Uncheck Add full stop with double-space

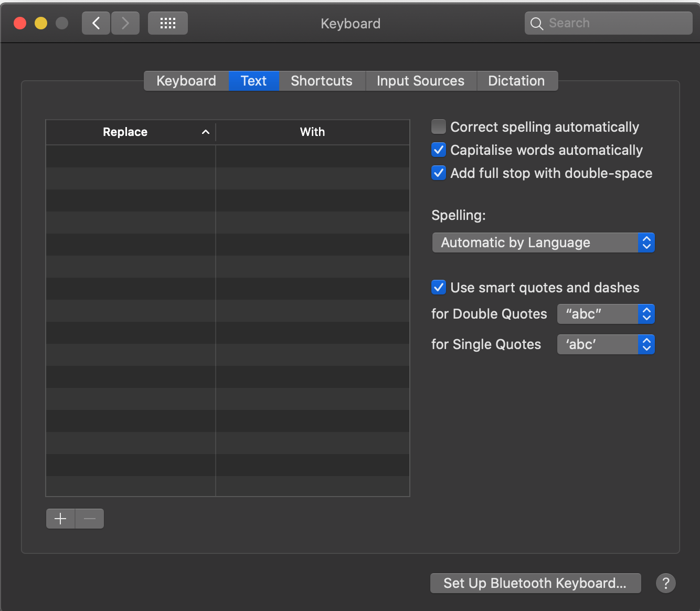(439, 173)
